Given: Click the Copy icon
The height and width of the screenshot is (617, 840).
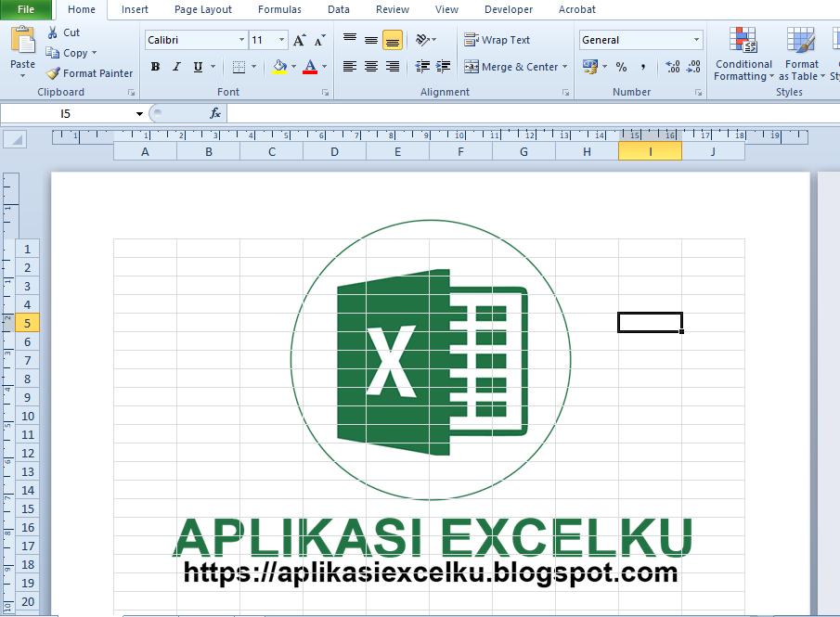Looking at the screenshot, I should [53, 53].
